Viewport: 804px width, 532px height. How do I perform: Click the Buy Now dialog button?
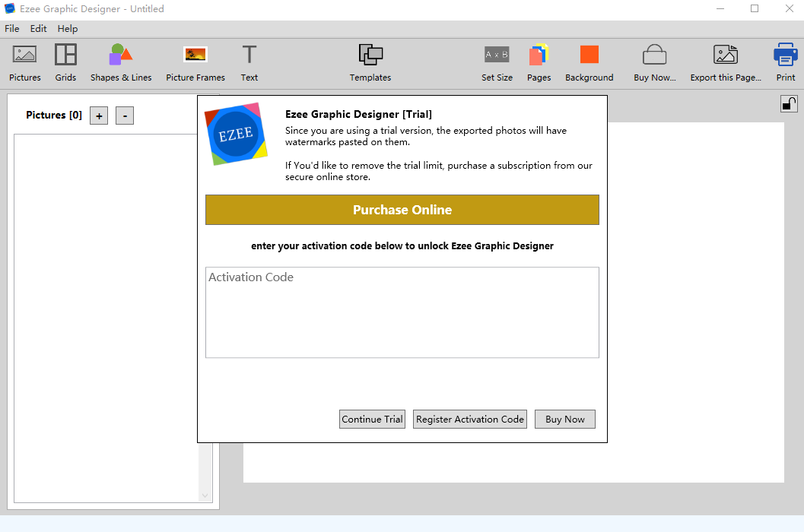pyautogui.click(x=565, y=420)
